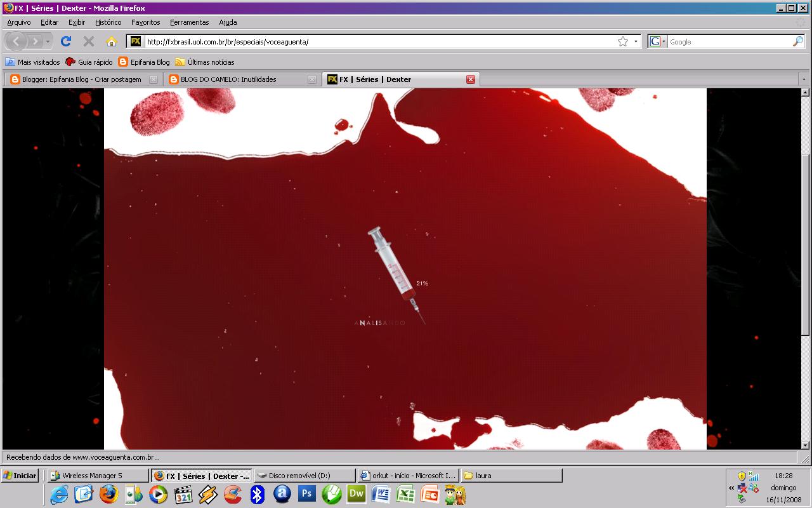
Task: Open the Iniciar start menu
Action: 20,476
